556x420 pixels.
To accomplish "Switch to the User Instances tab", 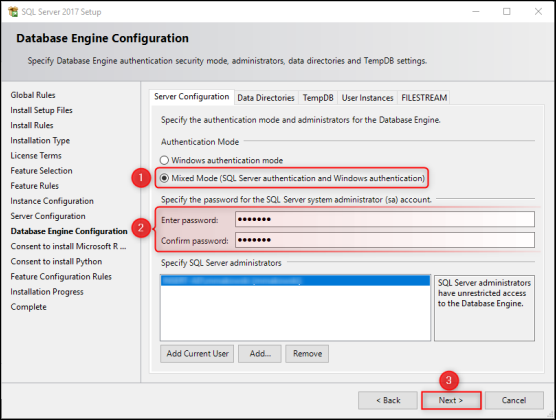I will (x=367, y=98).
